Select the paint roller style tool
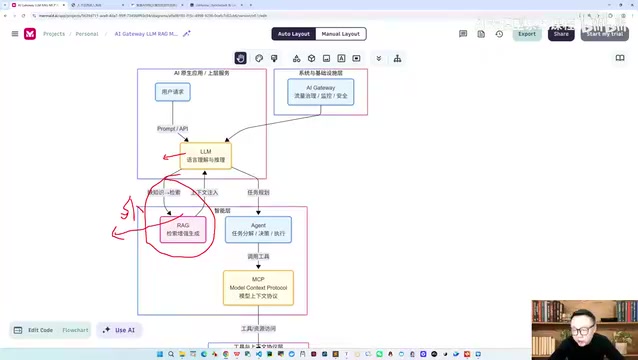Viewport: 638px width, 360px height. coord(274,58)
